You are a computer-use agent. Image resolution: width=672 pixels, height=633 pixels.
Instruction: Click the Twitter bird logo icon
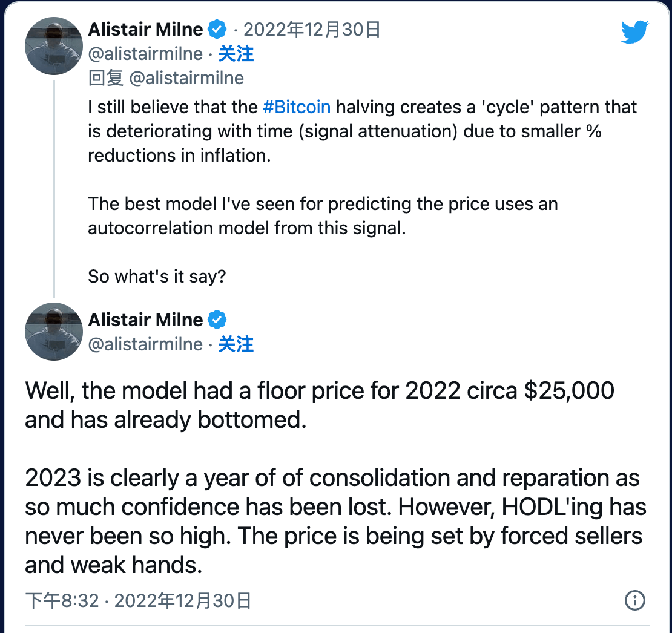634,31
